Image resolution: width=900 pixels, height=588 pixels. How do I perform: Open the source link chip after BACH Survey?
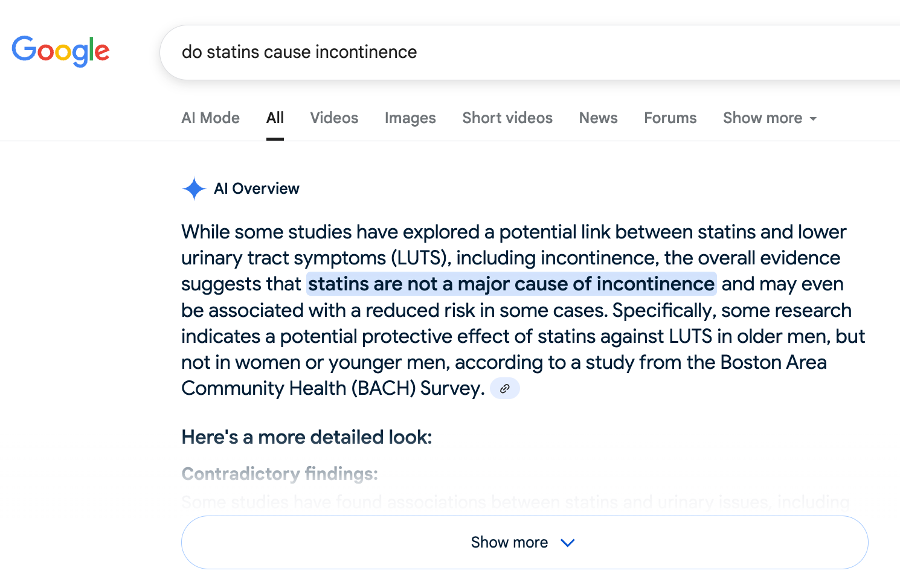point(504,389)
